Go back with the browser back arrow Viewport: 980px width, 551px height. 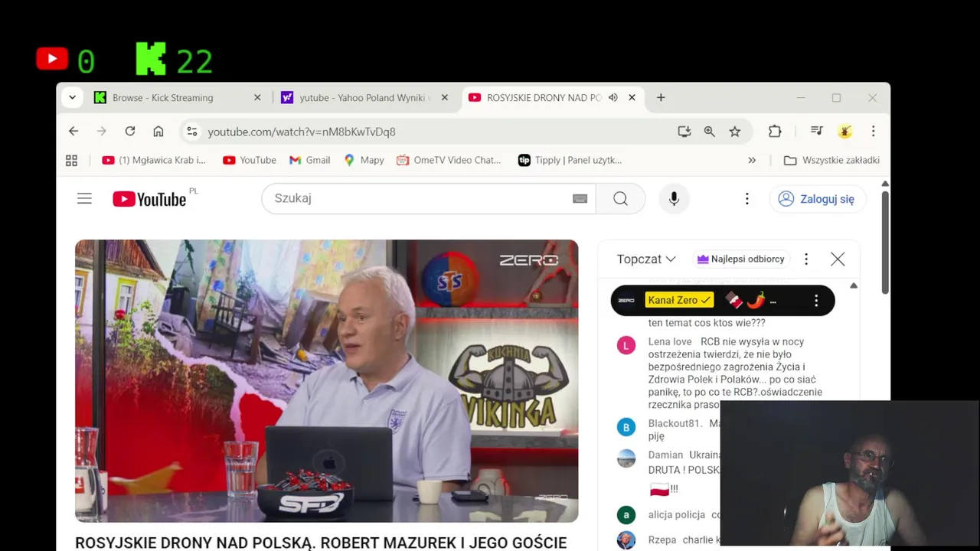(x=73, y=132)
